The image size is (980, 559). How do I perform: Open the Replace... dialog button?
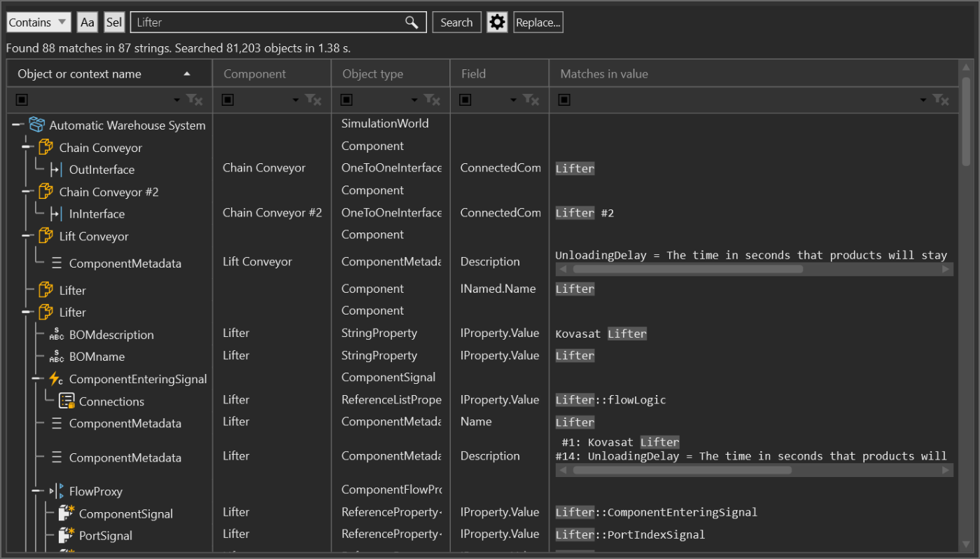click(538, 22)
